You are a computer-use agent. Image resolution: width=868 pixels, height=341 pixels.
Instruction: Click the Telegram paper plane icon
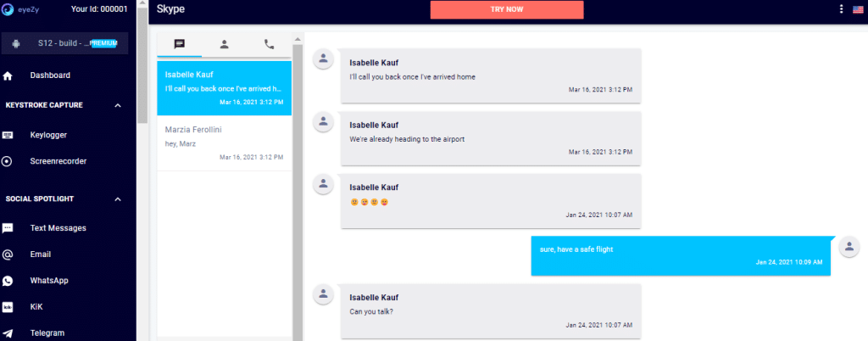pyautogui.click(x=8, y=333)
